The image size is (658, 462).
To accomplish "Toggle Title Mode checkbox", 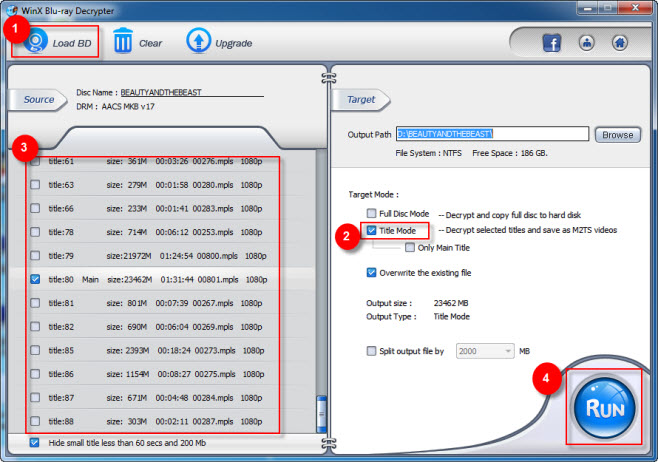I will [371, 230].
